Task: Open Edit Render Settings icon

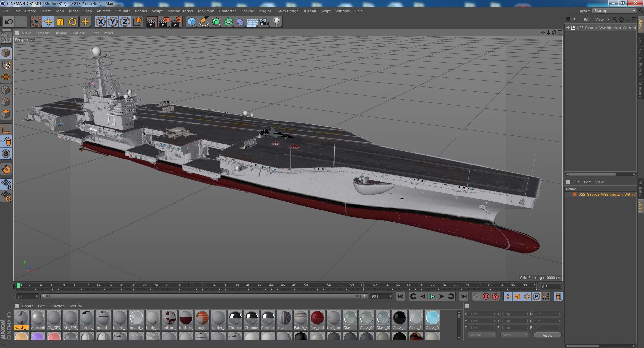Action: [x=177, y=22]
